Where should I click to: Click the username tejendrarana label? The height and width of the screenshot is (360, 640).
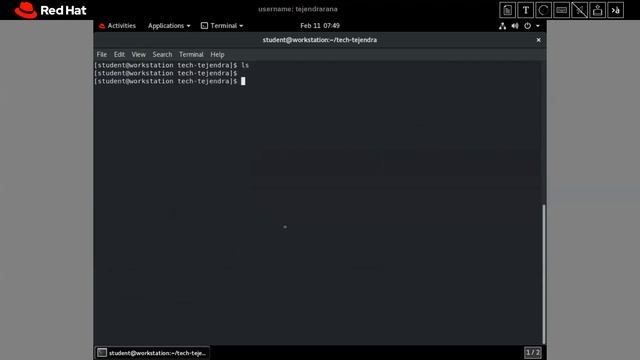298,9
